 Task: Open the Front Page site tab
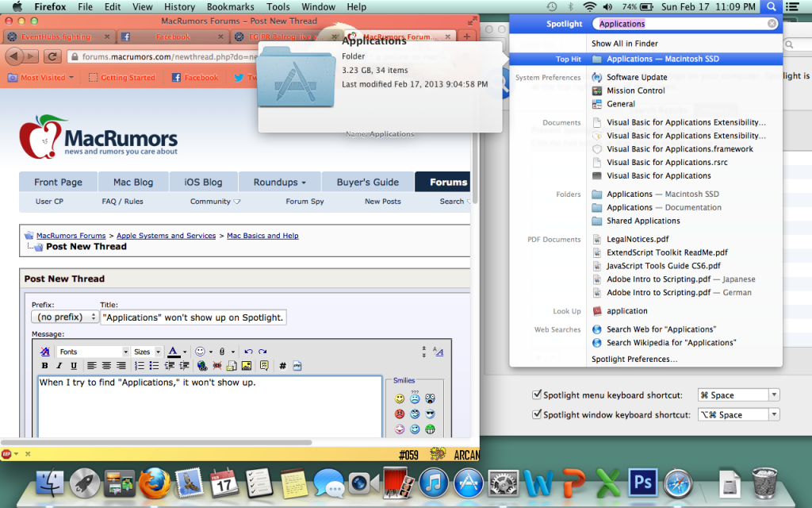[x=58, y=182]
